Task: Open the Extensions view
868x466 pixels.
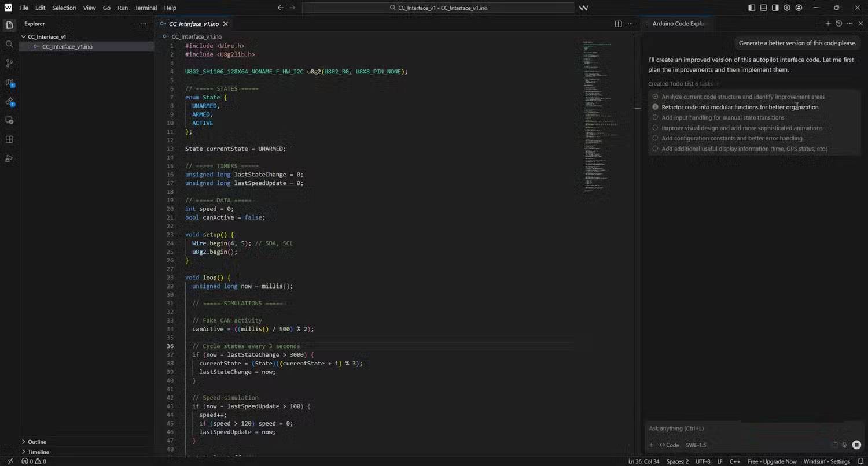Action: [x=9, y=139]
